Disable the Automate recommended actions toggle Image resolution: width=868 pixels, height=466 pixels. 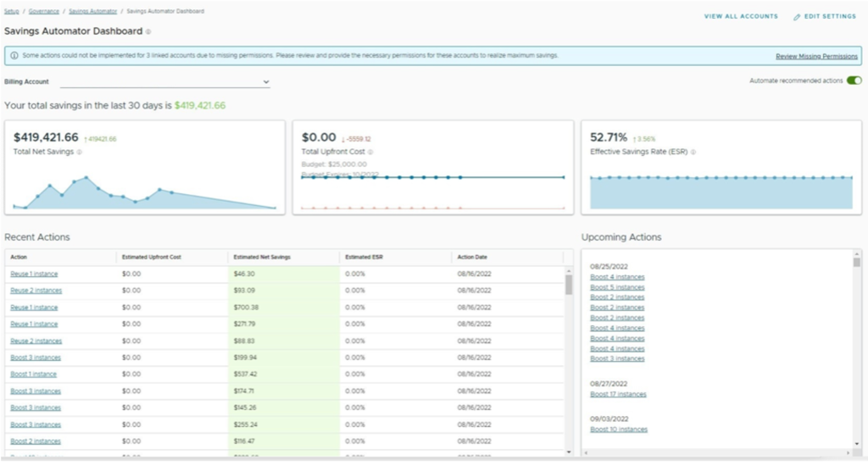point(854,80)
